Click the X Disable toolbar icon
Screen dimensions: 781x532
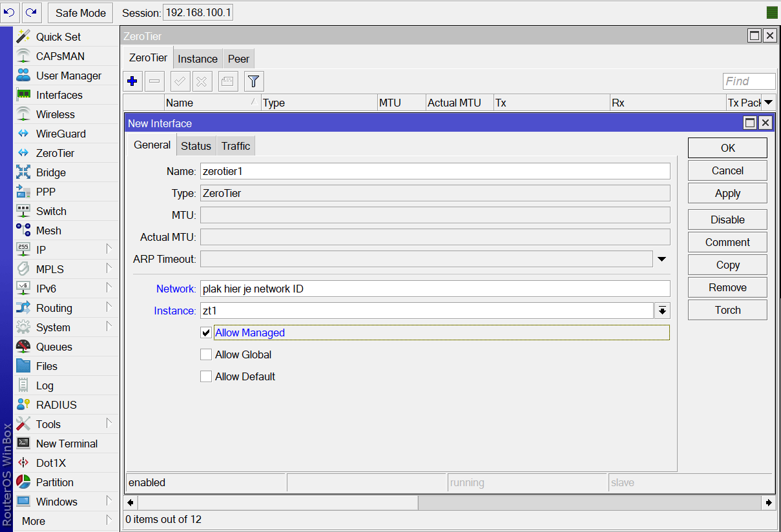[202, 81]
